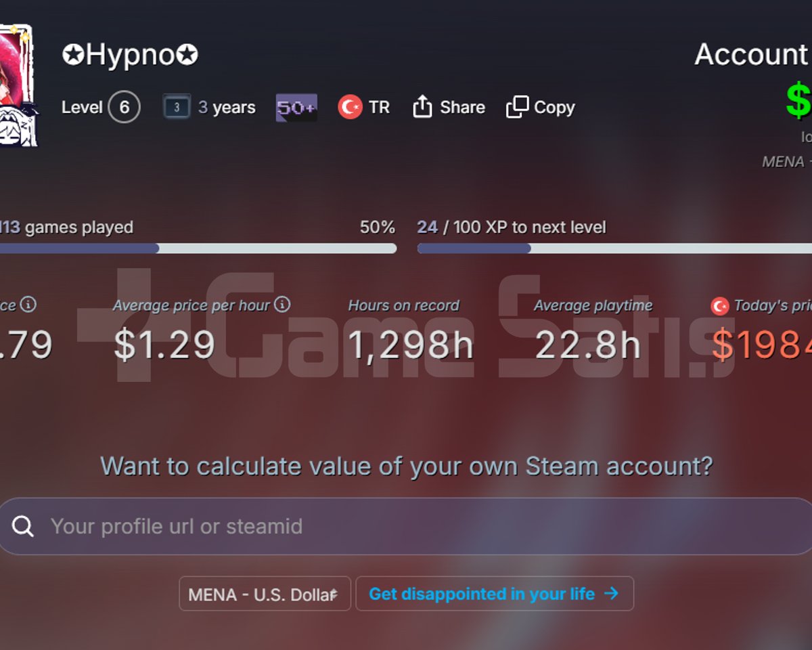Click the 3 years service badge icon

coord(177,107)
